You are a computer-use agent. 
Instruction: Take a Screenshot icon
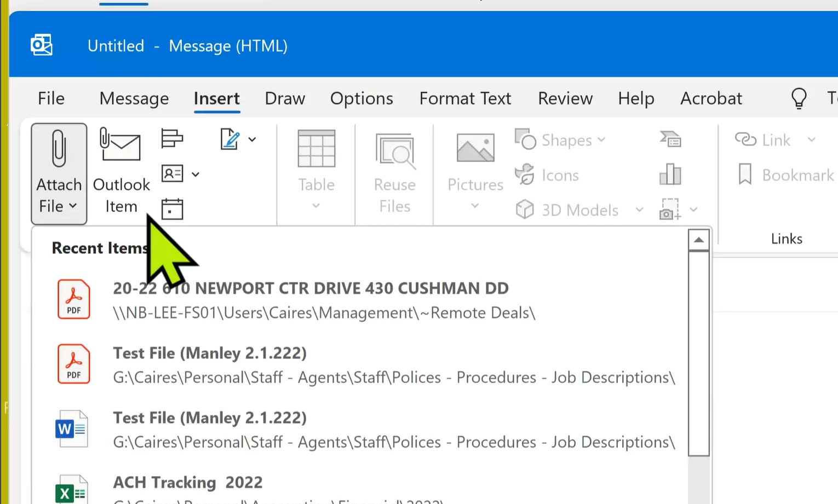tap(670, 209)
